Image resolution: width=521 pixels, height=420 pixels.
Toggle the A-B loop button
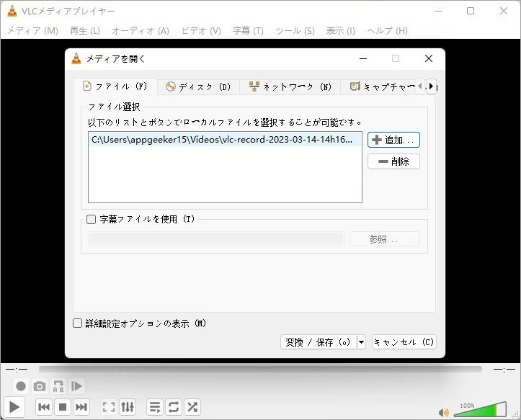click(x=58, y=386)
